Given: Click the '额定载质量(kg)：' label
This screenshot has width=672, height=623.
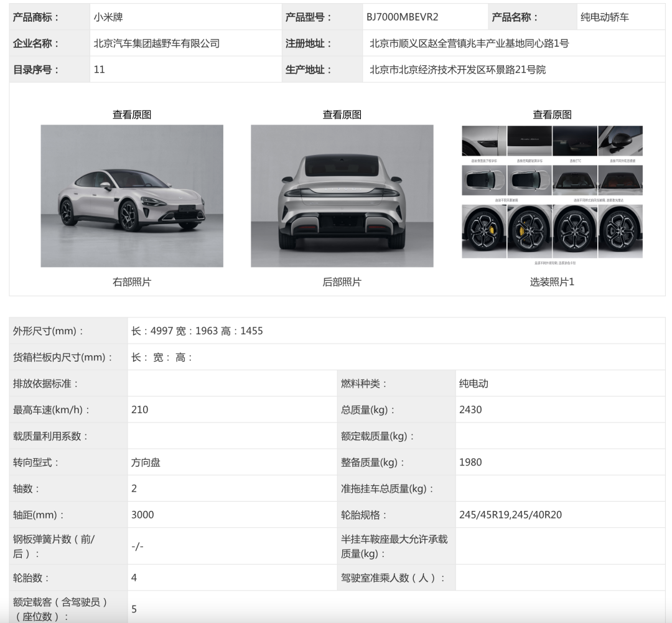Looking at the screenshot, I should click(378, 436).
